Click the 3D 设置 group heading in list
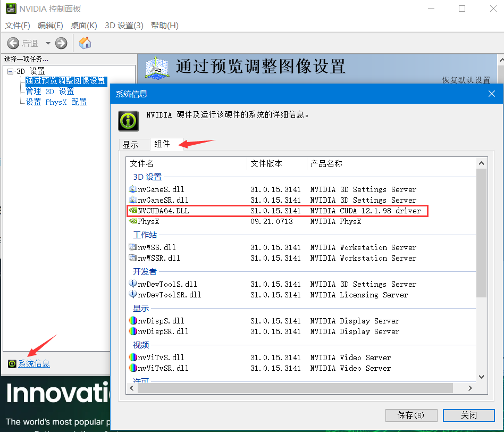This screenshot has width=504, height=432. (147, 177)
